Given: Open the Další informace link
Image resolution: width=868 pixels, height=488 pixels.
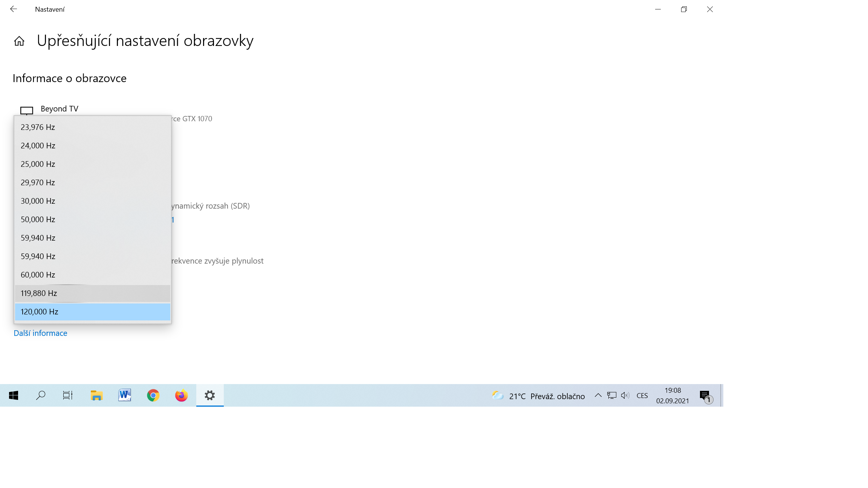Looking at the screenshot, I should click(x=40, y=333).
